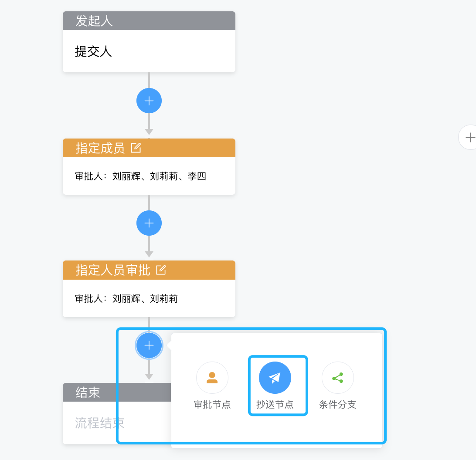This screenshot has height=460, width=476.
Task: Click the 指定人员审批 orange header title
Action: tap(112, 270)
